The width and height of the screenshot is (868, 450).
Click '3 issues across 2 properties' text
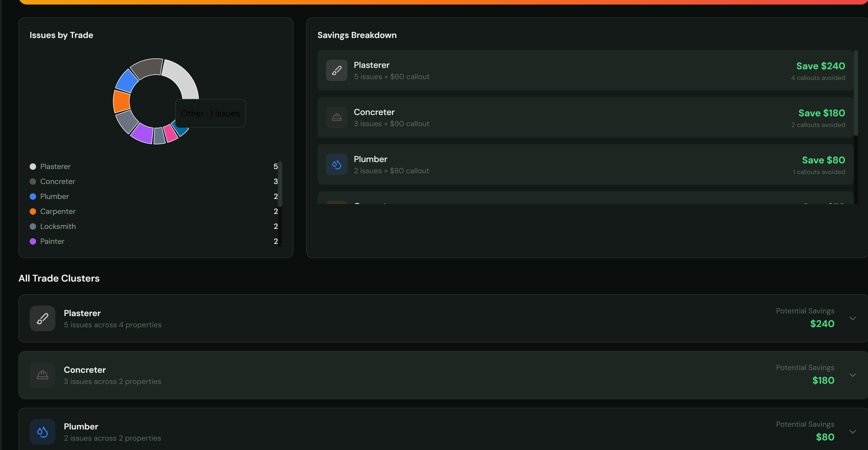pyautogui.click(x=113, y=382)
